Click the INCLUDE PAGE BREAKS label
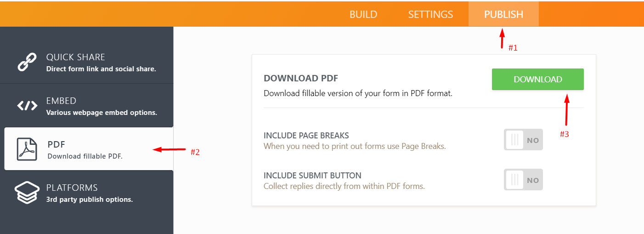Image resolution: width=644 pixels, height=234 pixels. [x=306, y=136]
